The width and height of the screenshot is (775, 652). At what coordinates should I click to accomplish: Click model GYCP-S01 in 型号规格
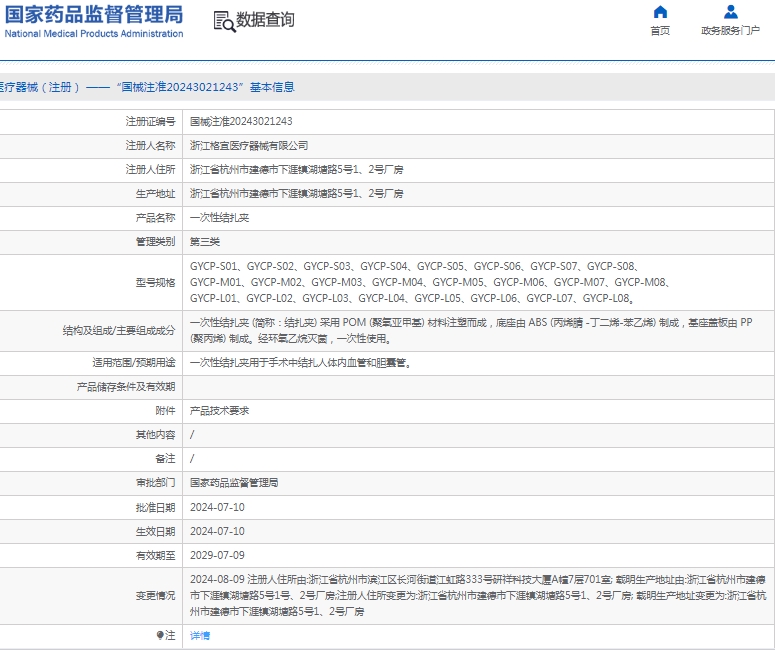pos(214,266)
